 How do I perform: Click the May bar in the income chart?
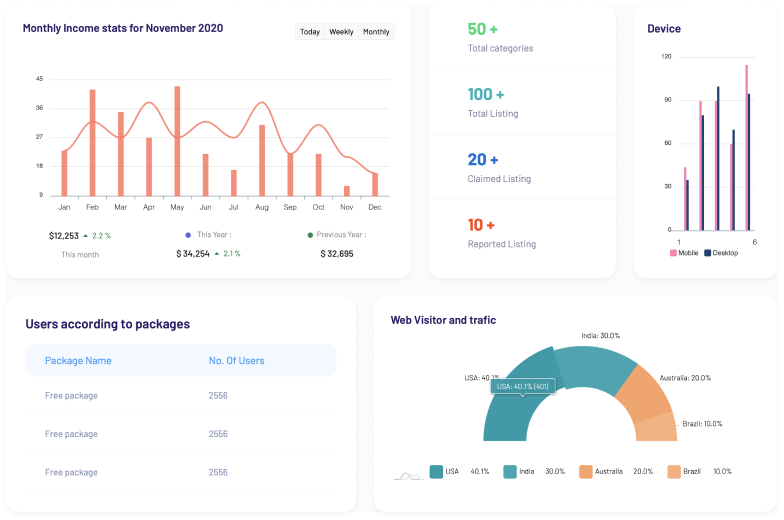tap(177, 140)
